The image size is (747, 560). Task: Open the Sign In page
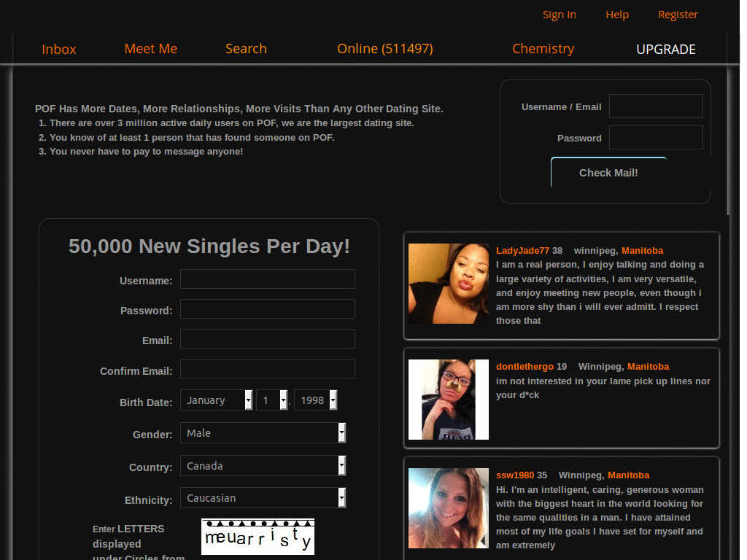point(559,14)
